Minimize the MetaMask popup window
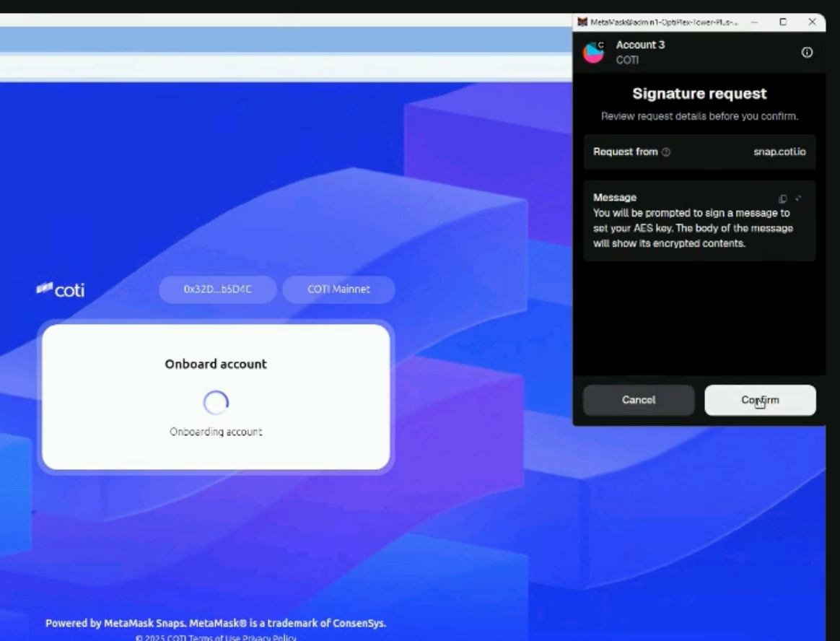Viewport: 840px width, 641px height. [754, 22]
